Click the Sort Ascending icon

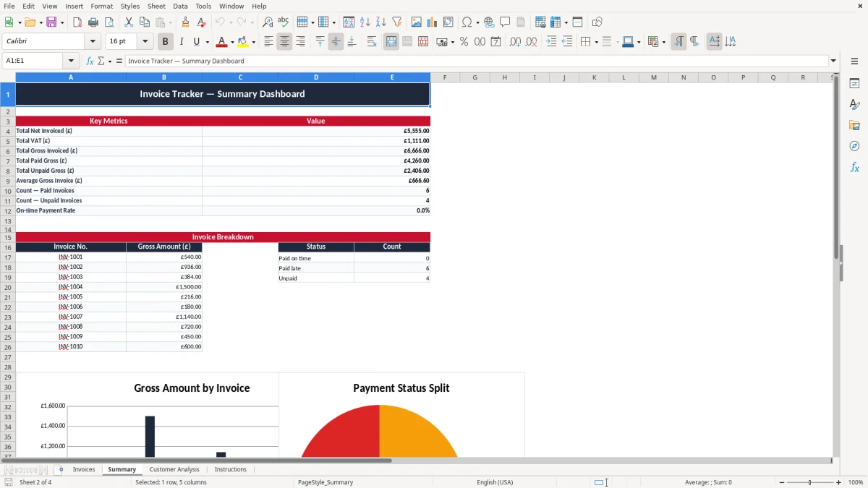[365, 22]
